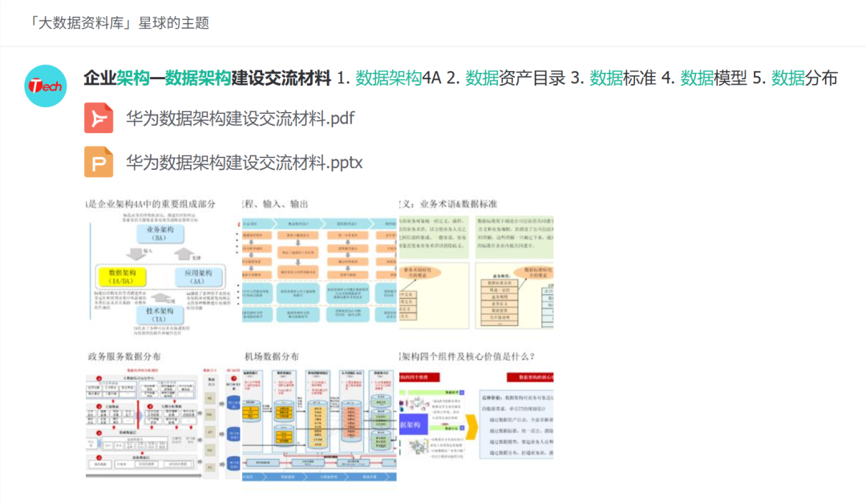Click the post title 企业架构—数据架构建设交流材料
Image resolution: width=866 pixels, height=504 pixels.
click(x=207, y=78)
